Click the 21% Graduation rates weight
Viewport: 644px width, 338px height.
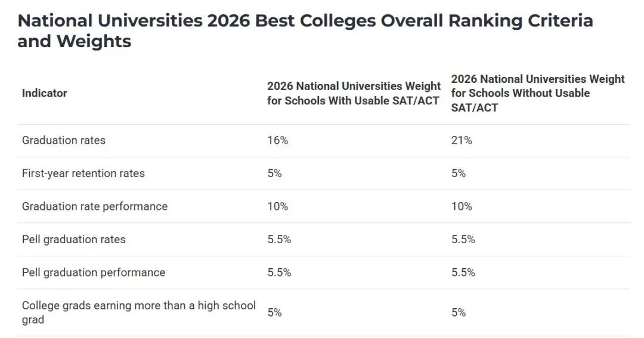tap(462, 141)
